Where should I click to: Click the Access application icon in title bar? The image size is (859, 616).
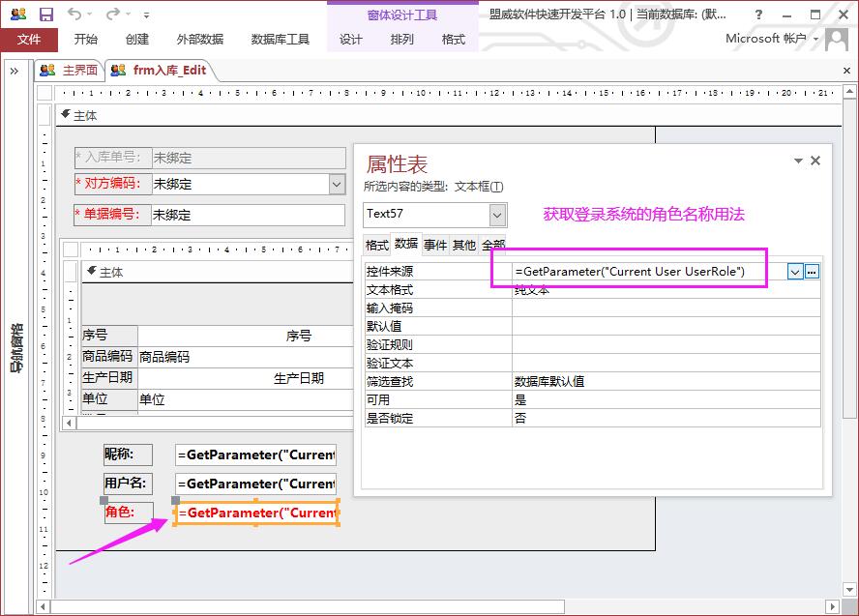click(18, 15)
